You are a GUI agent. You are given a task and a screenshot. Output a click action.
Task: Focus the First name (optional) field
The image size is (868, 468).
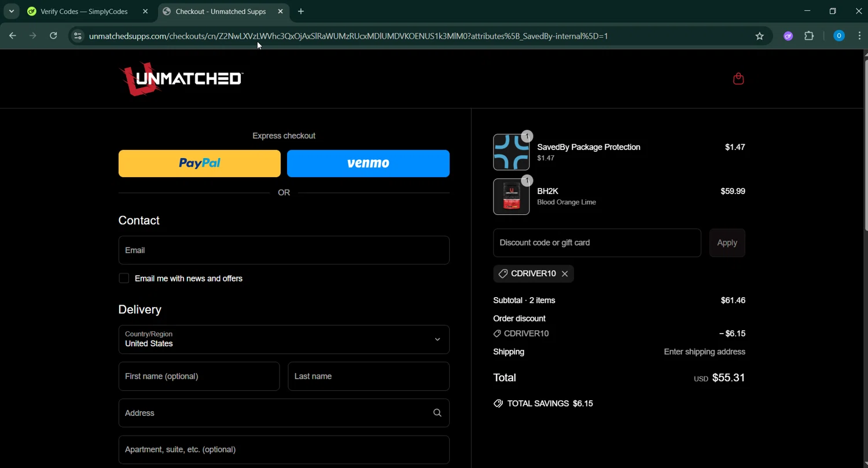[199, 376]
